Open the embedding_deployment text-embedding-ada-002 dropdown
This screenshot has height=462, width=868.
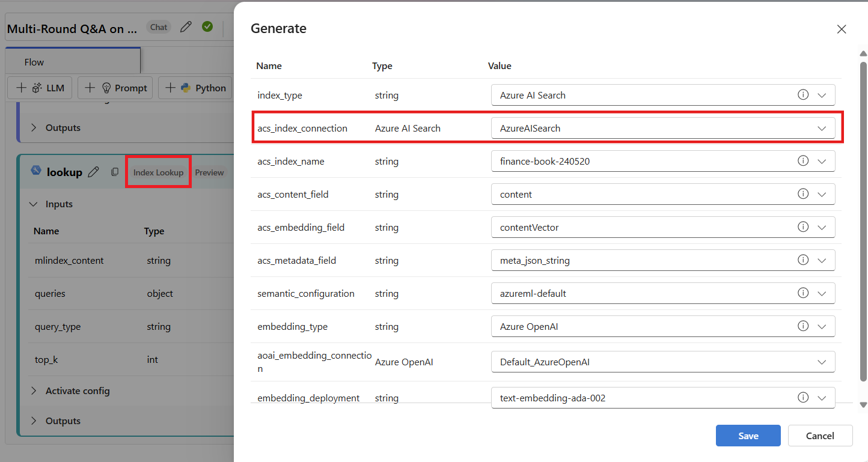tap(663, 398)
